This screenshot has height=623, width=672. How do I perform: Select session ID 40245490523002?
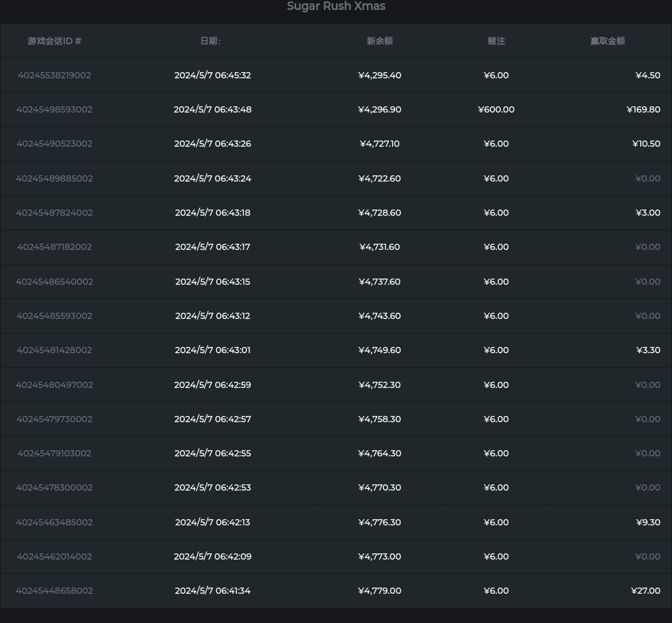54,144
